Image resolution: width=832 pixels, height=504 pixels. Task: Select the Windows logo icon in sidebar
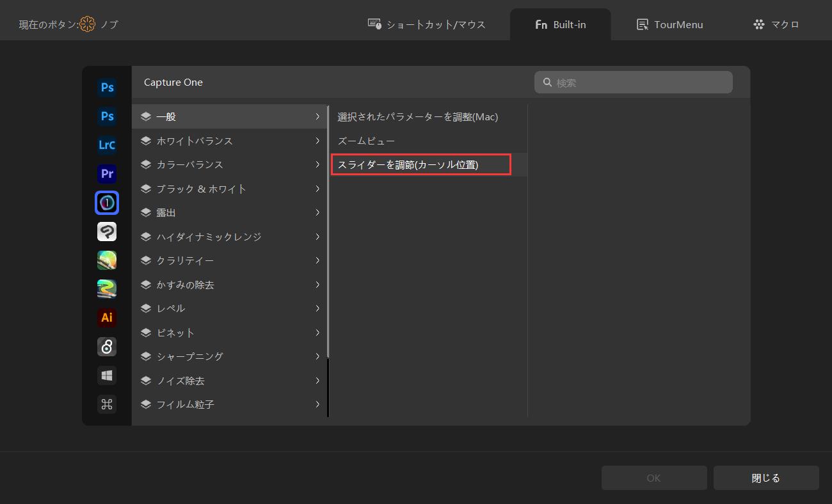pyautogui.click(x=107, y=375)
